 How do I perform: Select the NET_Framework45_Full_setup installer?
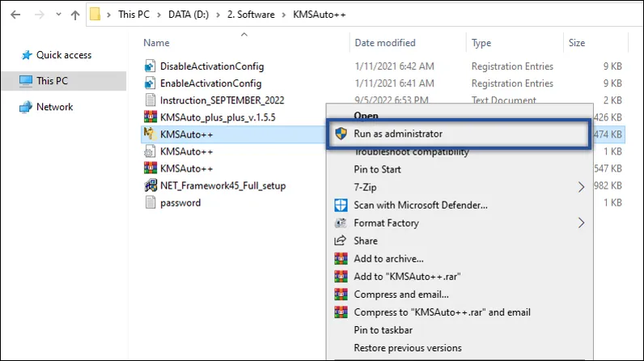(222, 185)
